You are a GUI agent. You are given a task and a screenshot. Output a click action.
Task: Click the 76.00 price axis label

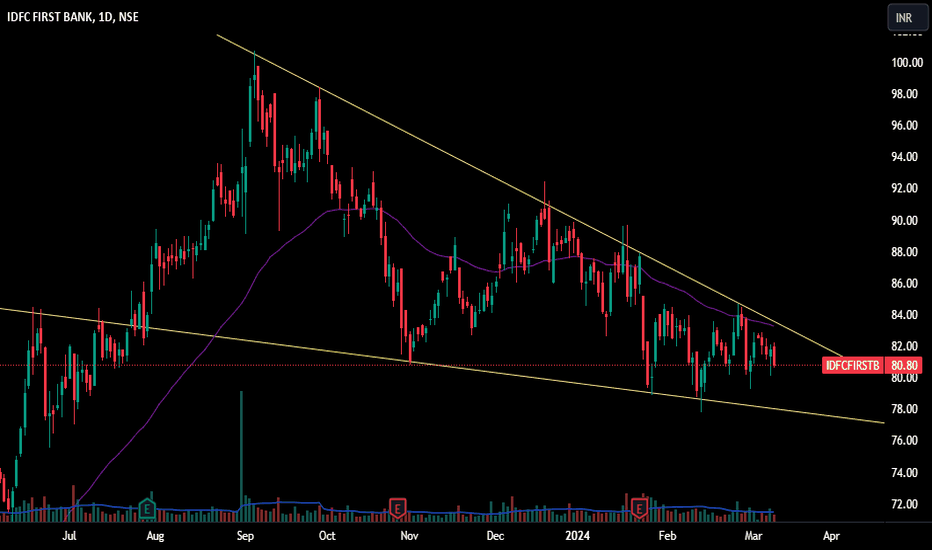[x=905, y=441]
